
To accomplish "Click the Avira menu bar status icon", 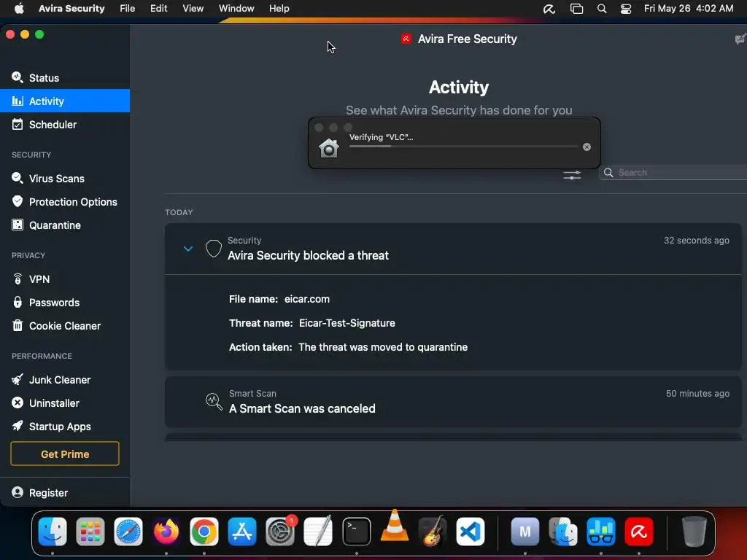I will [549, 9].
